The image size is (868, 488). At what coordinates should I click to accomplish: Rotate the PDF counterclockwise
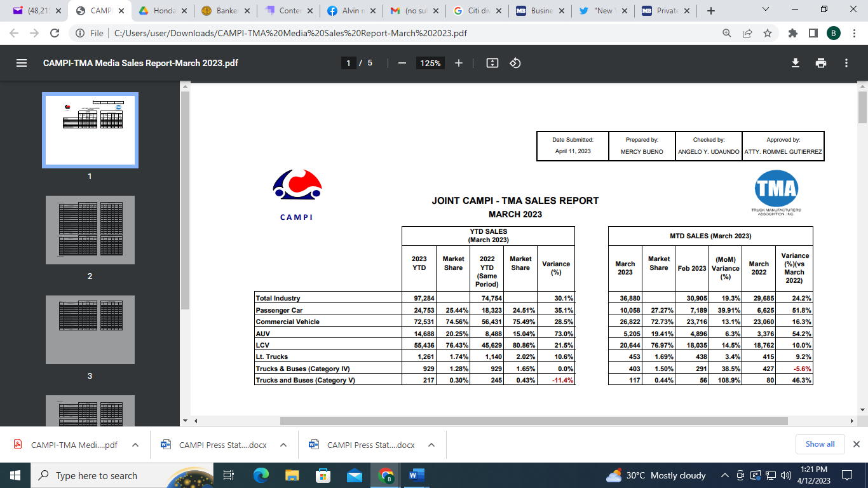point(515,63)
